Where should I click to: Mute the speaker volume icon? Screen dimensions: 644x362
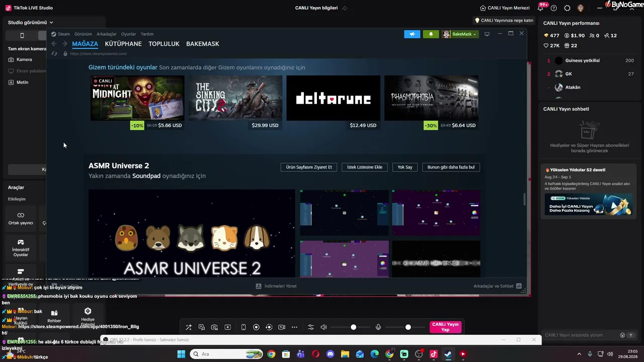pyautogui.click(x=324, y=327)
